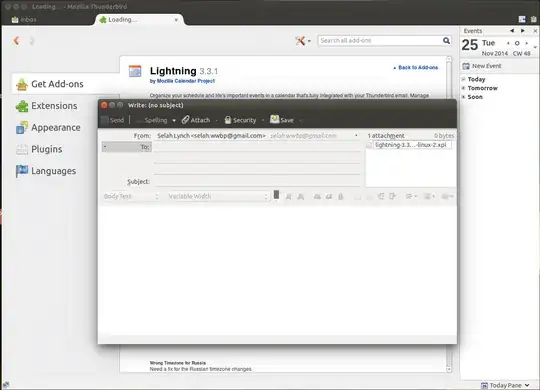Click the forward arrow in Add-ons Manager
The height and width of the screenshot is (390, 540).
(31, 41)
